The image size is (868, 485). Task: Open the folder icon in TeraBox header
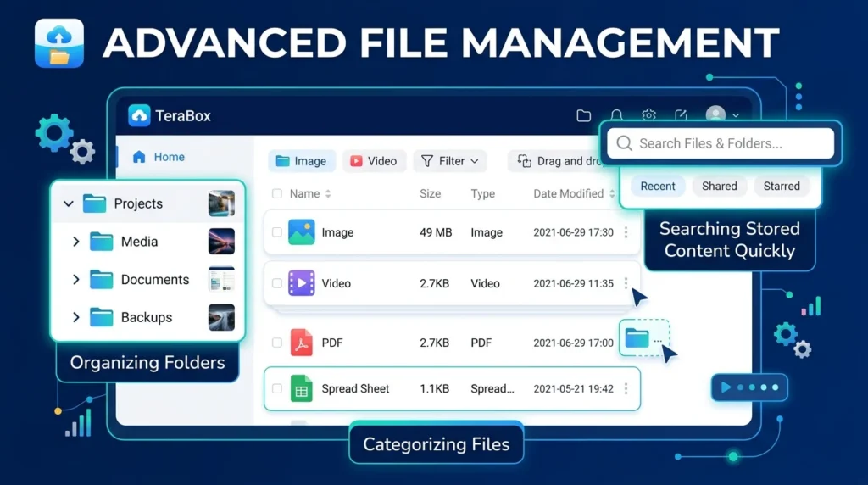[x=583, y=115]
